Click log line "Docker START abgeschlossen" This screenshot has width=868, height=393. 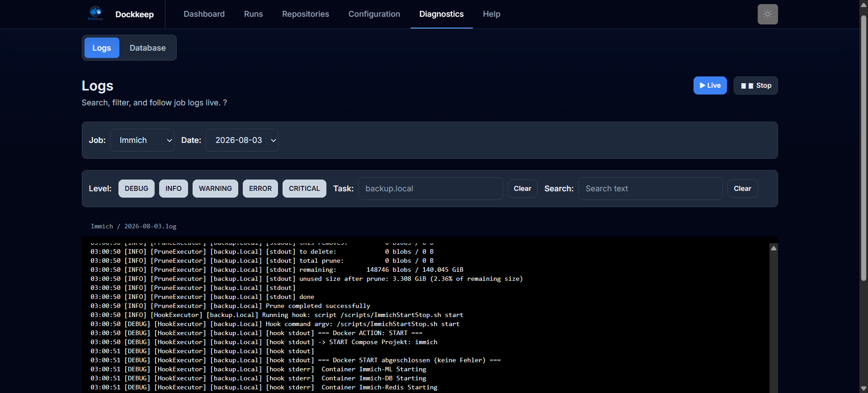point(296,360)
